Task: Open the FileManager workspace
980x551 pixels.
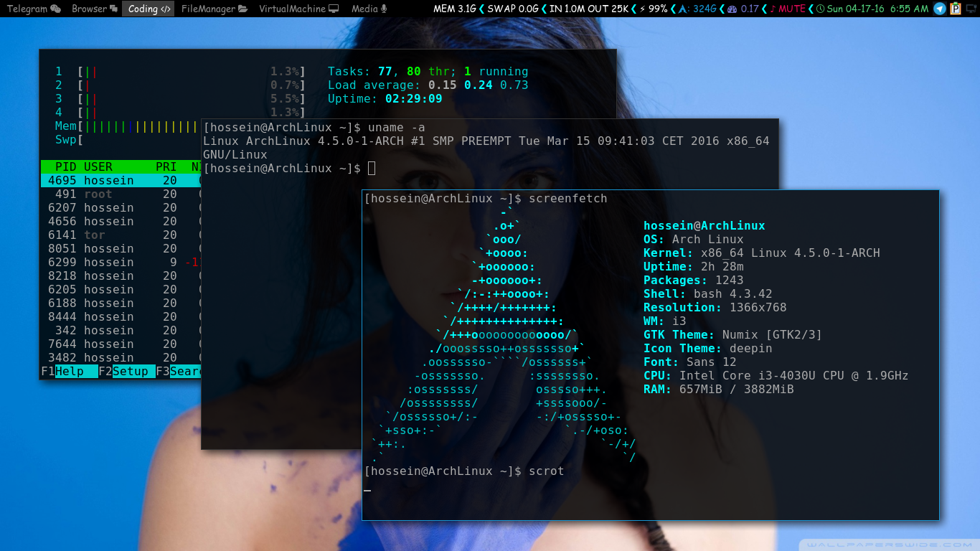Action: click(214, 9)
